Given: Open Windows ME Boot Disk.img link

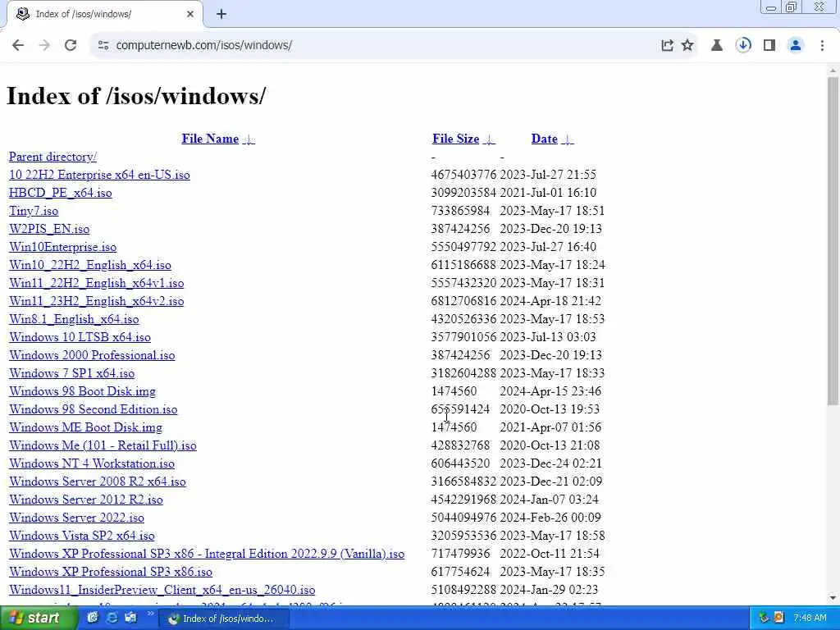Looking at the screenshot, I should [x=85, y=427].
